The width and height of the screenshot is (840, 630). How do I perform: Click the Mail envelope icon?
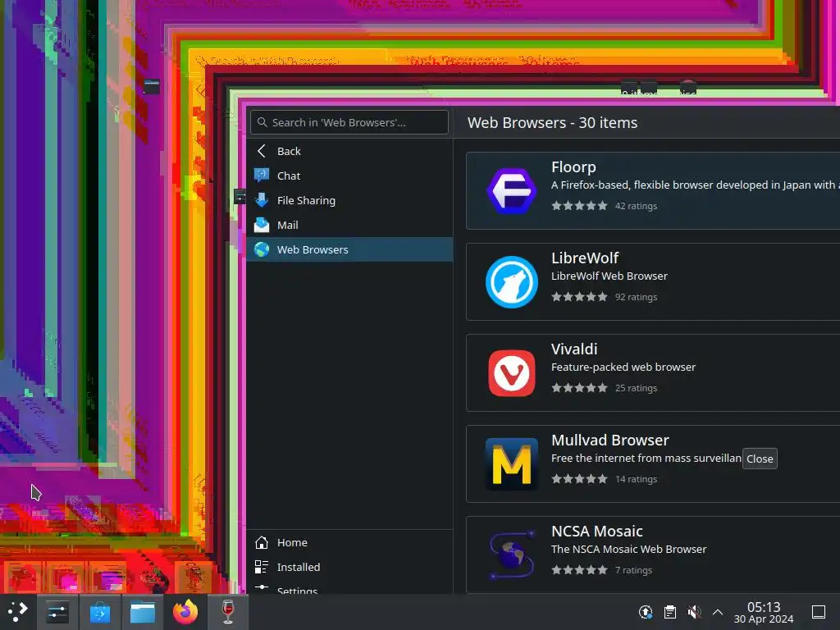point(262,225)
